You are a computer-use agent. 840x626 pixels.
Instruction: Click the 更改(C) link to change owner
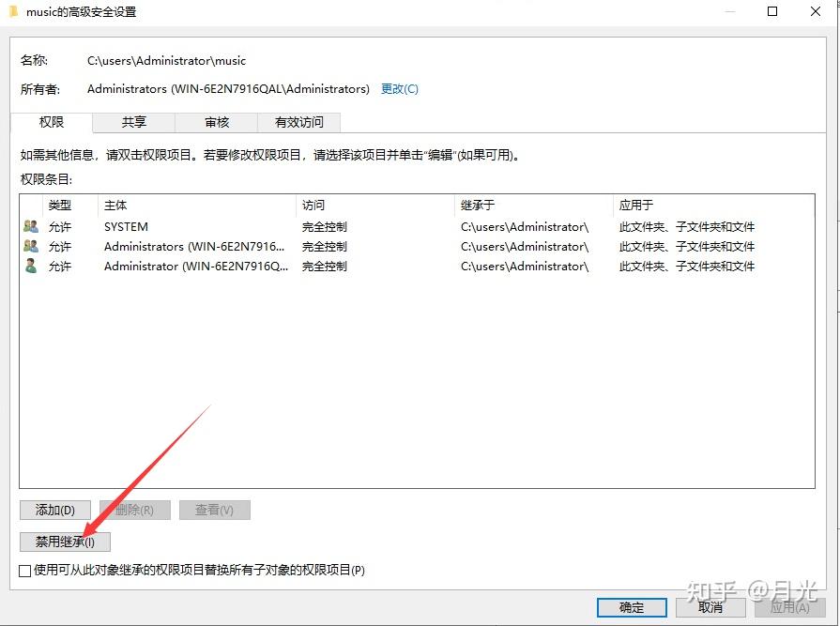coord(399,88)
